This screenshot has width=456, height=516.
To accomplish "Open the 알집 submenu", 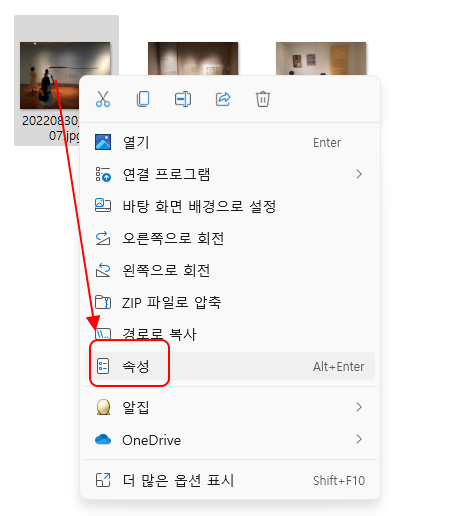I will [x=230, y=407].
